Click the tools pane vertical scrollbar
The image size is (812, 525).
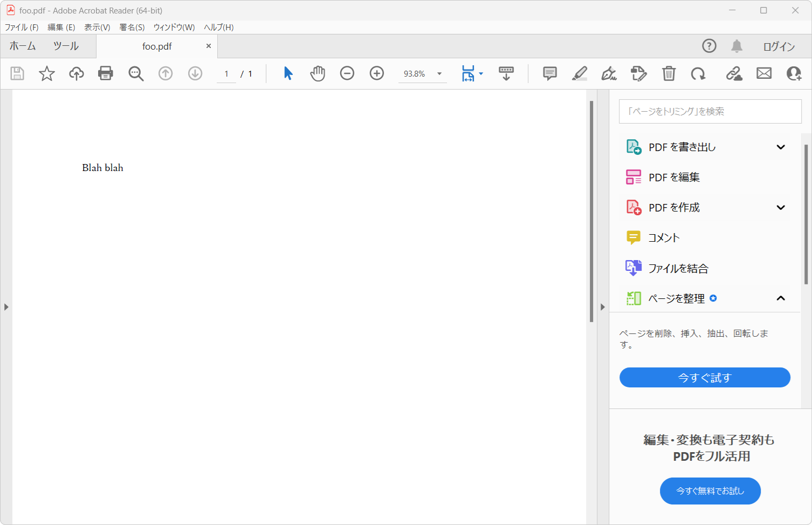(x=806, y=214)
